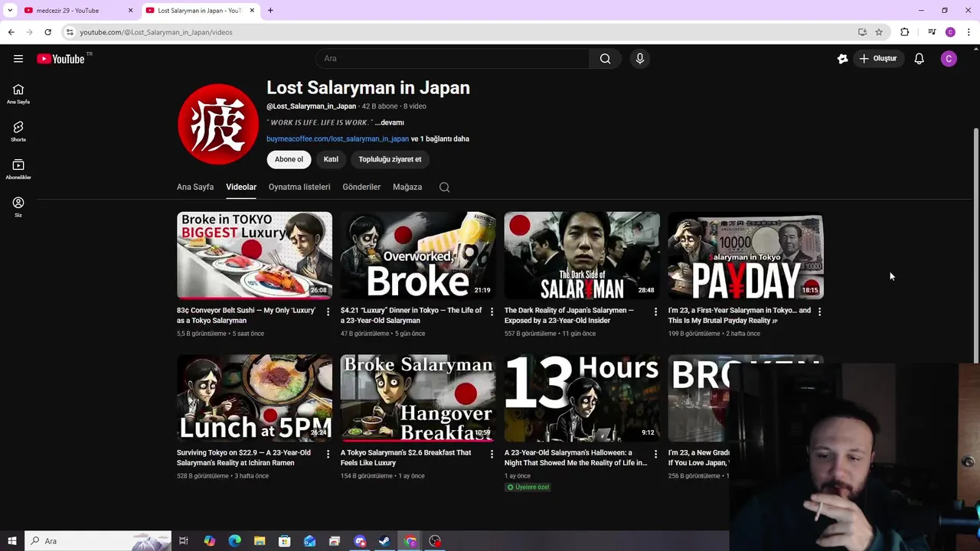The height and width of the screenshot is (551, 980).
Task: Reload the page in Chrome
Action: (x=47, y=32)
